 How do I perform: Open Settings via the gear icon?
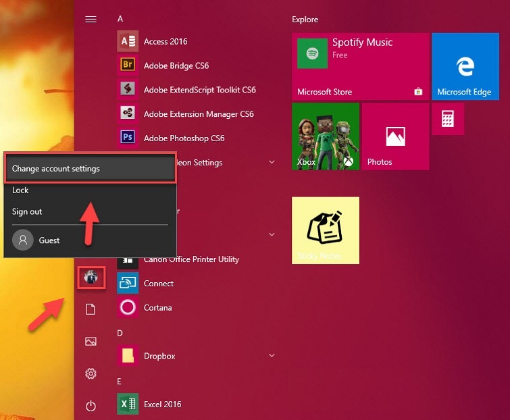91,373
